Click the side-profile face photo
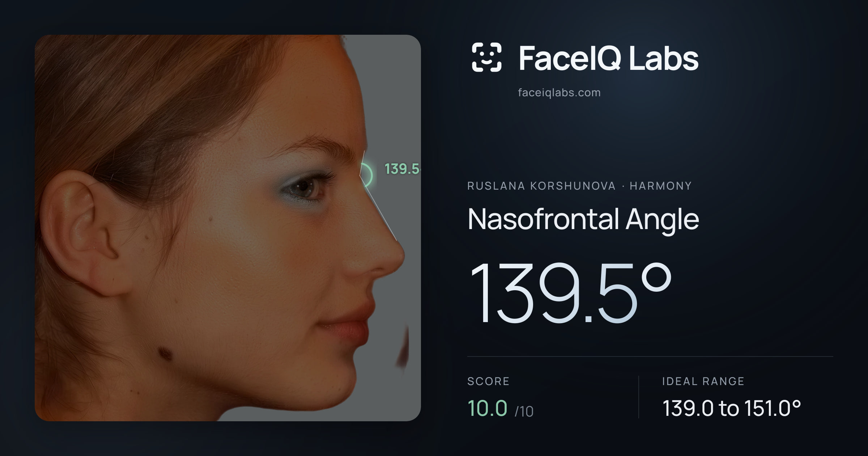 [x=228, y=228]
